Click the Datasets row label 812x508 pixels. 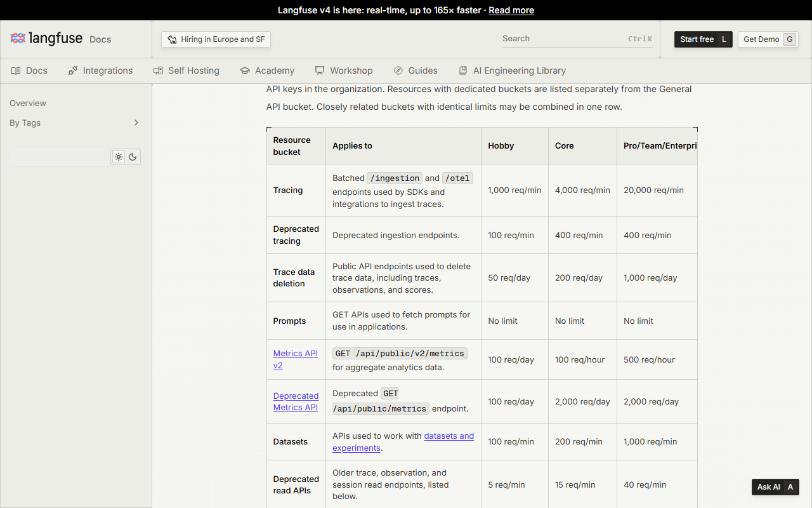pos(291,441)
